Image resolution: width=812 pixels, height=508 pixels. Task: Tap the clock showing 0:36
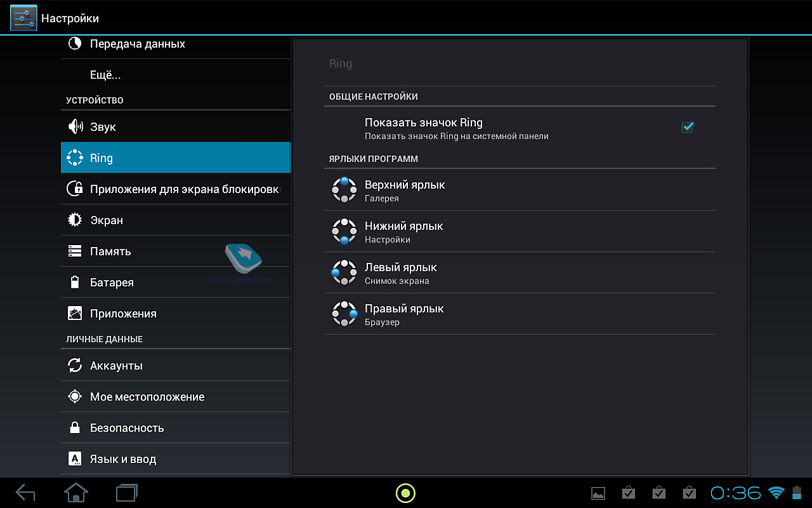pyautogui.click(x=736, y=493)
